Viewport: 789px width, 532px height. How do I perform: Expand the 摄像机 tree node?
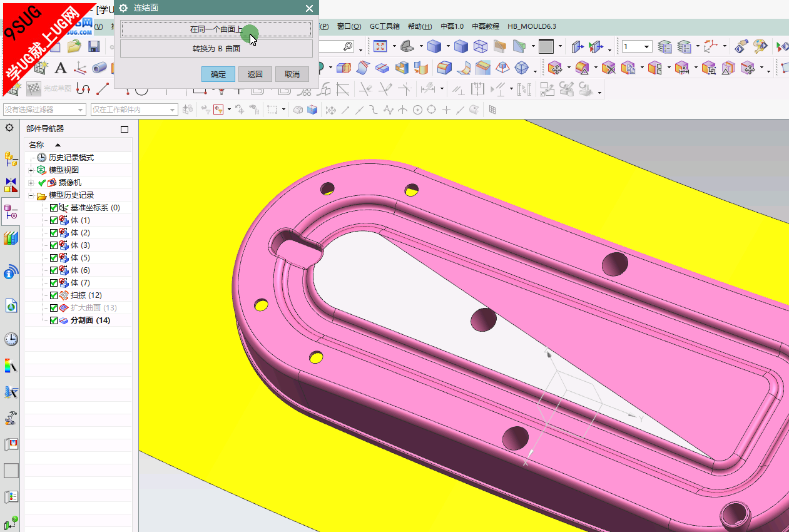(31, 183)
